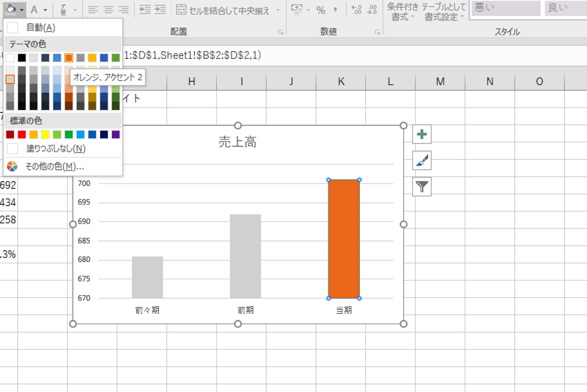The image size is (587, 392).
Task: Click cell containing 258
Action: click(x=8, y=220)
